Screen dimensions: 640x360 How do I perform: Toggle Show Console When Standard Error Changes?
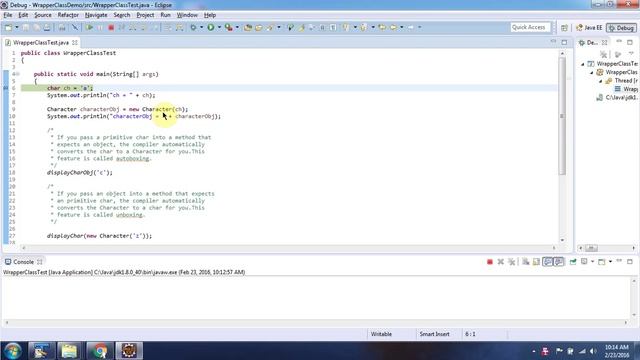click(x=559, y=262)
